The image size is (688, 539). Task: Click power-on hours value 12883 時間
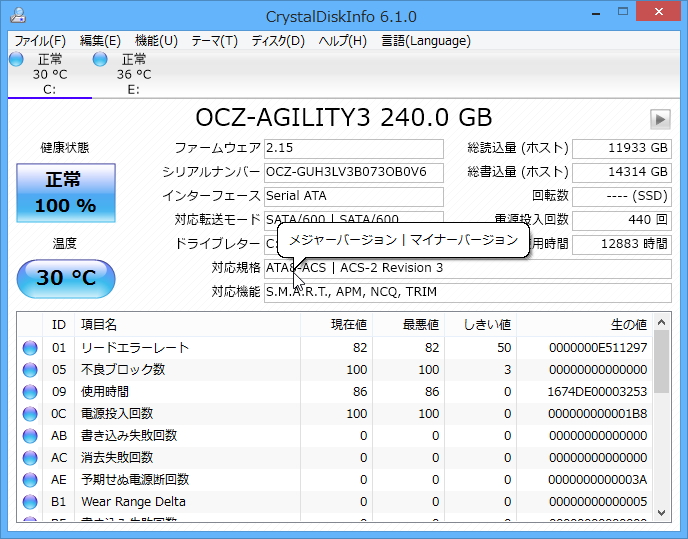tap(622, 244)
